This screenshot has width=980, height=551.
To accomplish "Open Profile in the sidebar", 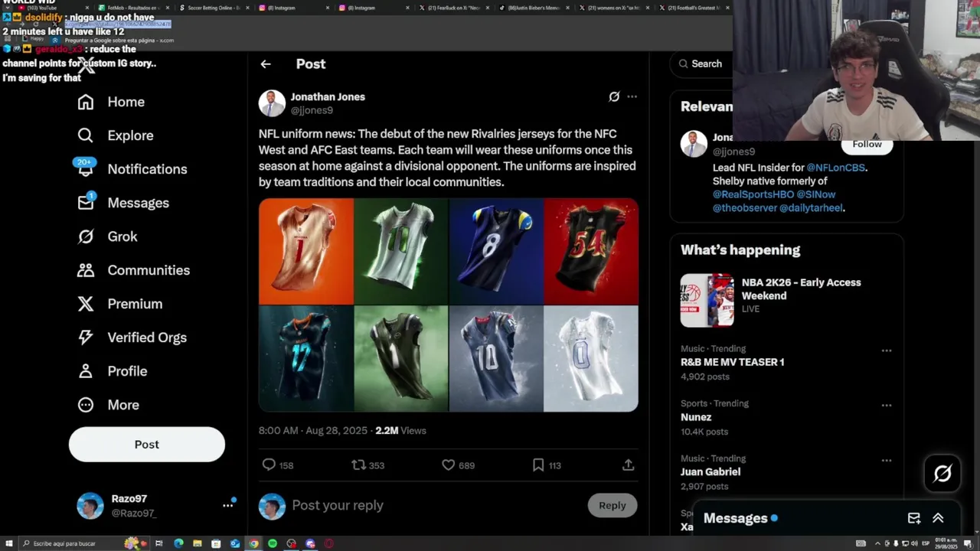I will 112,371.
